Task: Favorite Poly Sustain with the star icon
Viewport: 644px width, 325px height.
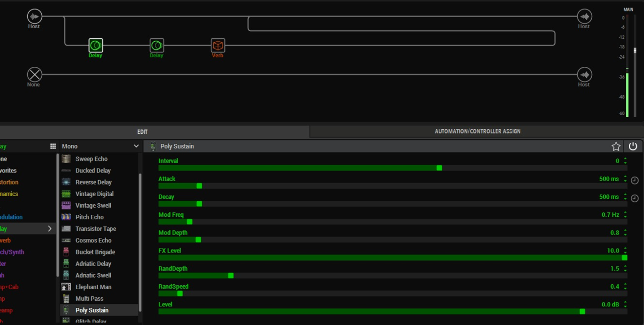Action: [616, 146]
